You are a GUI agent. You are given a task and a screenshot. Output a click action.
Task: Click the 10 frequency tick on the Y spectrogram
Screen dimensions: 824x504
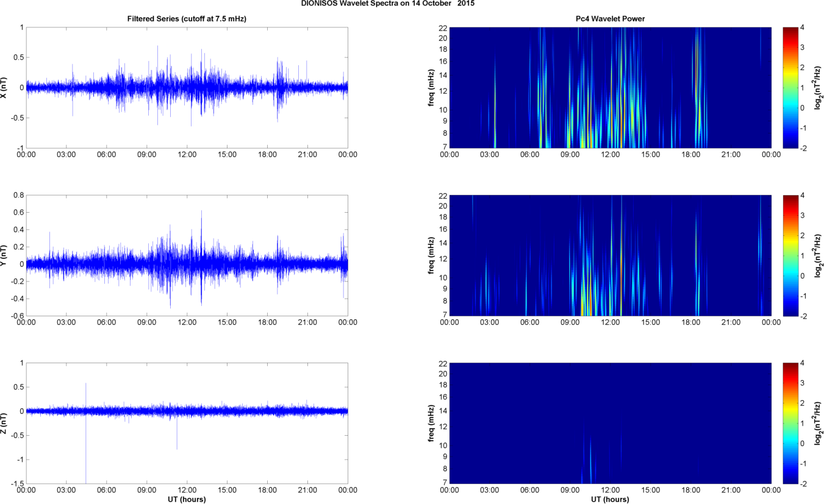[x=443, y=277]
